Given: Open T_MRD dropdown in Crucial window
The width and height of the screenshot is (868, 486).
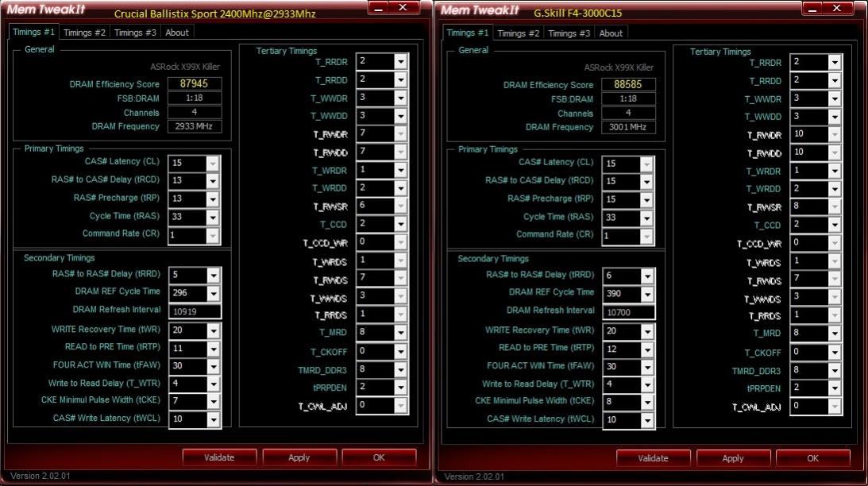Looking at the screenshot, I should (401, 332).
